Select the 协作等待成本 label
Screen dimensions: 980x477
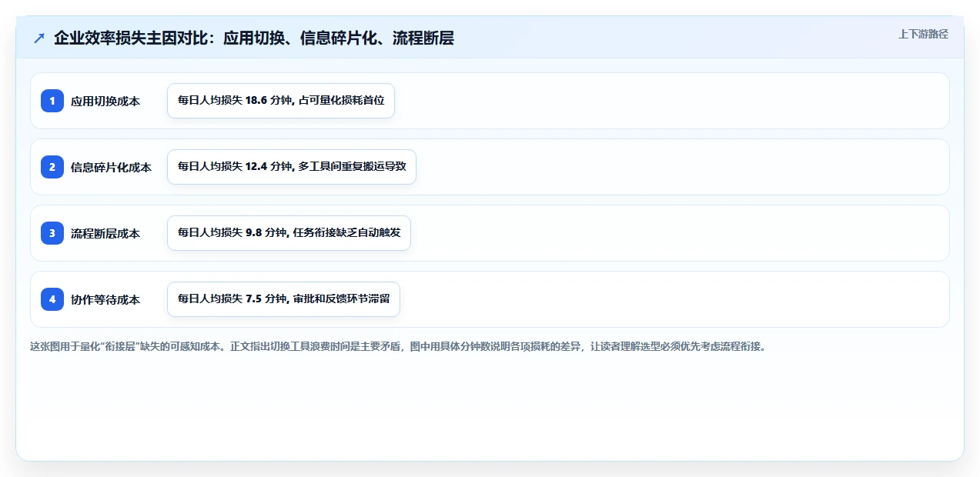pyautogui.click(x=105, y=299)
